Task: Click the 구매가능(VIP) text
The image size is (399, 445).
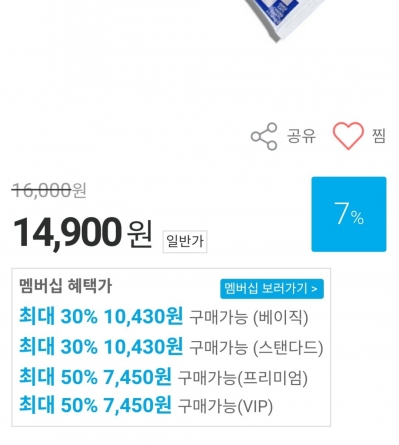Action: click(x=226, y=406)
